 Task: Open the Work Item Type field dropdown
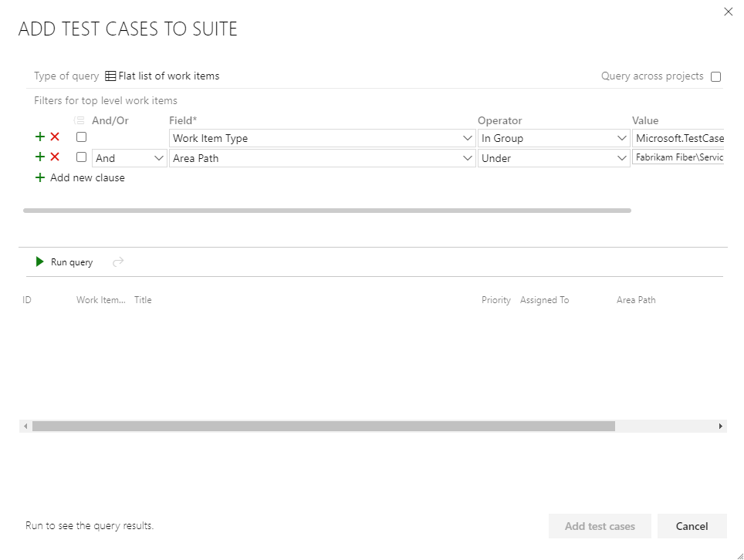tap(467, 138)
